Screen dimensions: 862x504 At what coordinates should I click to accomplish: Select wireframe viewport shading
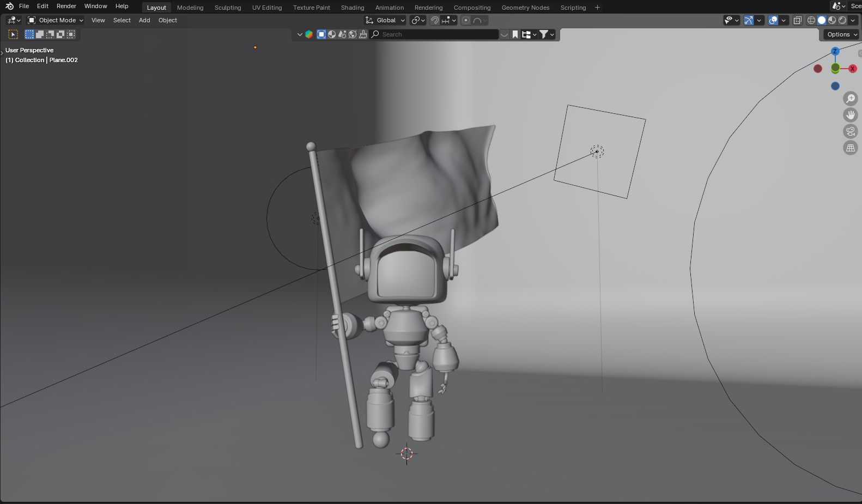811,20
